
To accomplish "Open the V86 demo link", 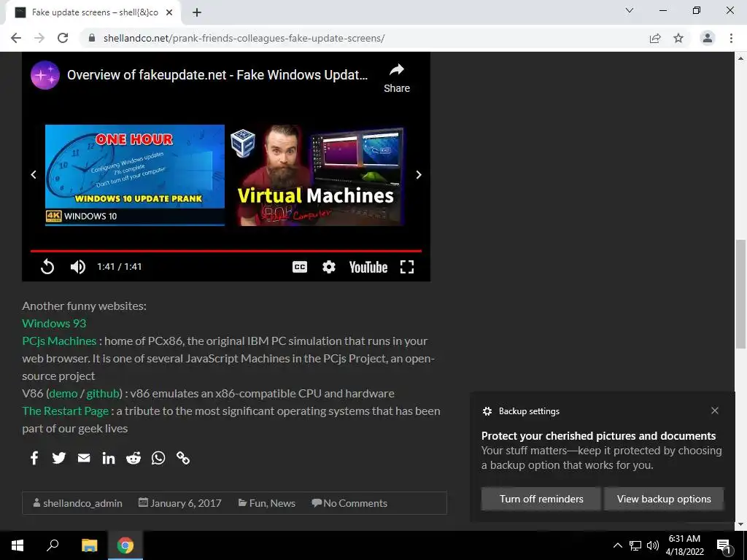I will point(63,393).
